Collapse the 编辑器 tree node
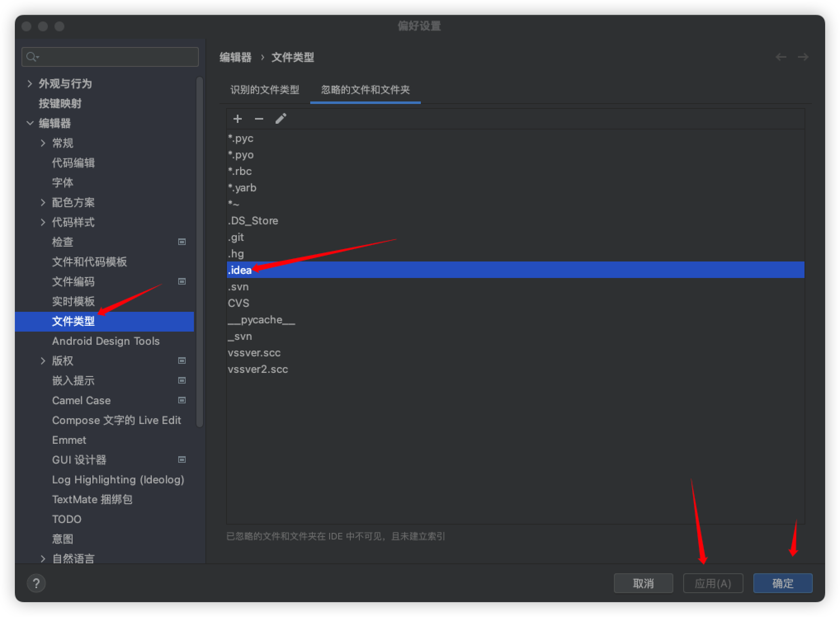 coord(30,123)
